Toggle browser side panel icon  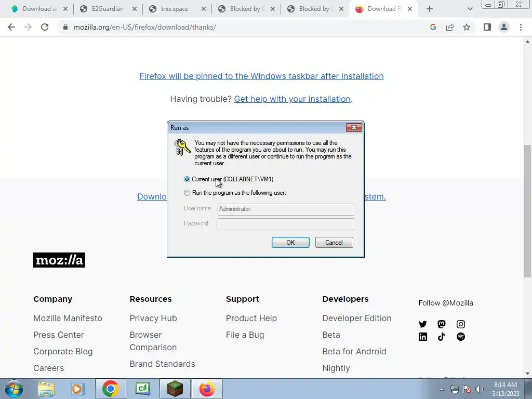pyautogui.click(x=487, y=27)
